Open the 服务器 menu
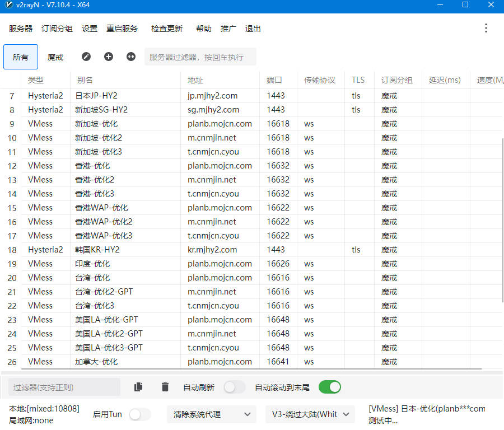Screen dimensions: 504x430 [x=21, y=29]
